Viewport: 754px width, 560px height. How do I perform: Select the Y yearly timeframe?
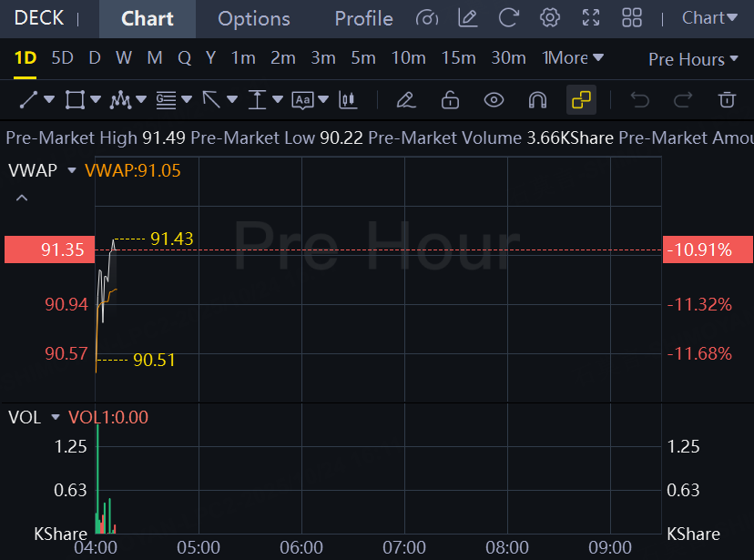point(210,58)
